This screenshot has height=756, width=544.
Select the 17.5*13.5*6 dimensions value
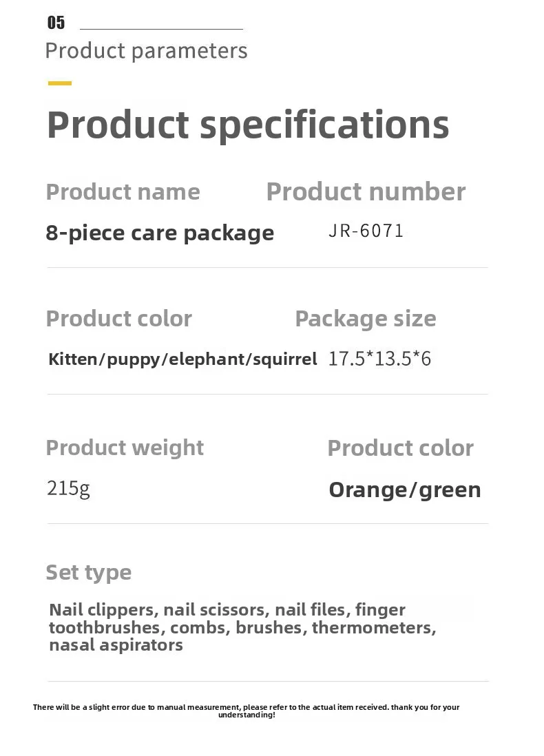[x=379, y=359]
